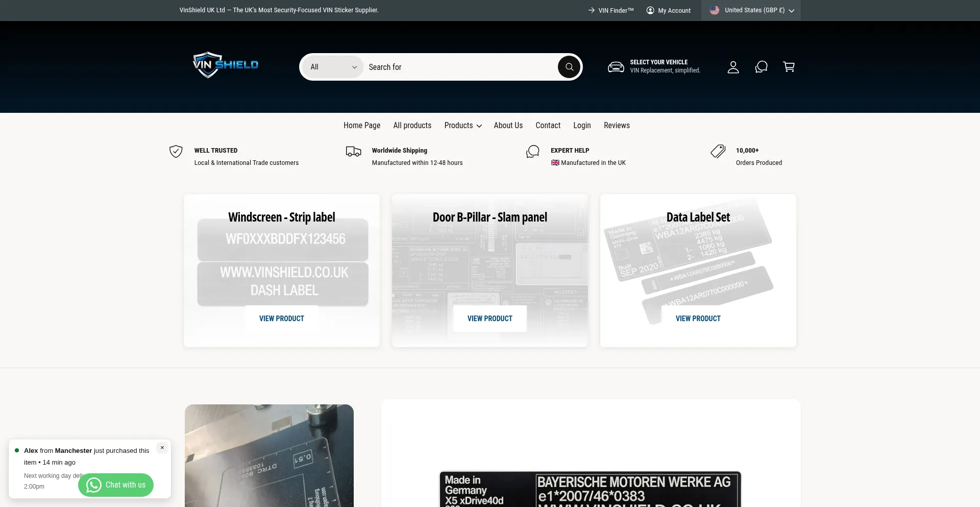Click the WhatsApp icon in chat widget
Screen dimensions: 980x507
point(94,485)
